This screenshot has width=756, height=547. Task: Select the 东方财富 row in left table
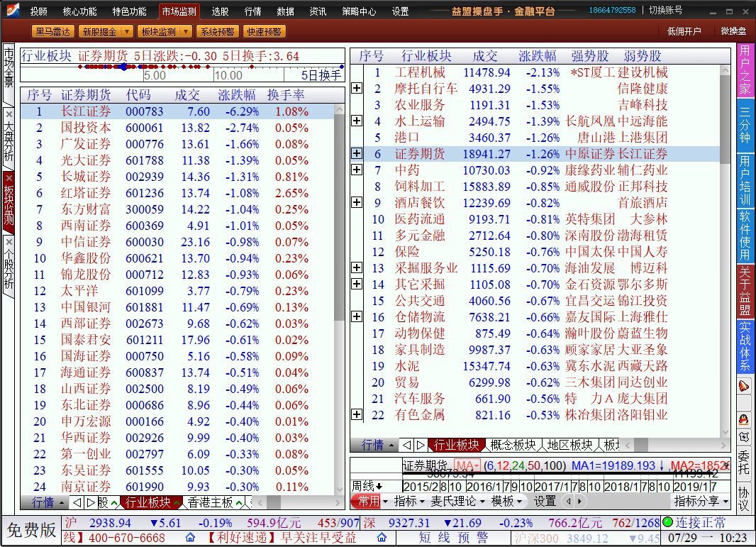click(x=177, y=209)
